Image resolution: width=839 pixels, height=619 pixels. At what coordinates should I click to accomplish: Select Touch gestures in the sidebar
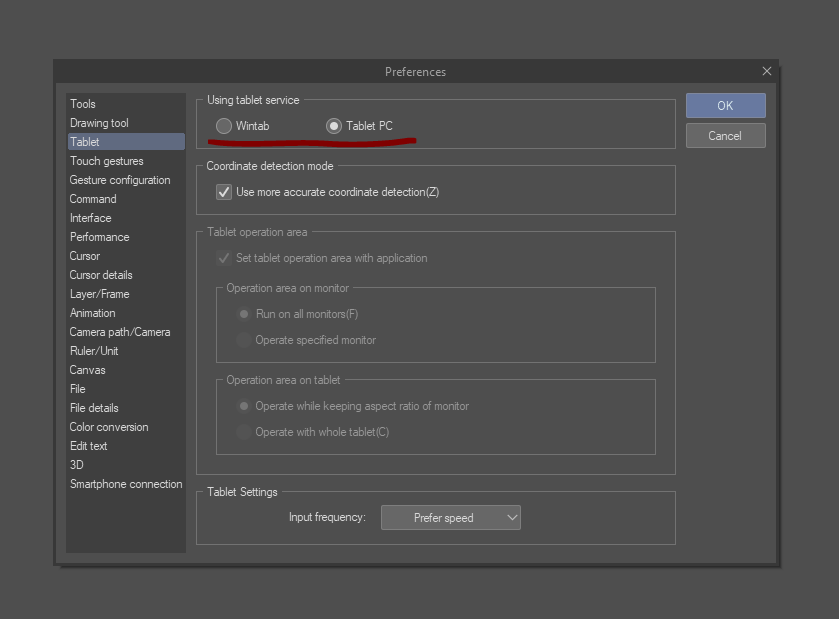(106, 161)
